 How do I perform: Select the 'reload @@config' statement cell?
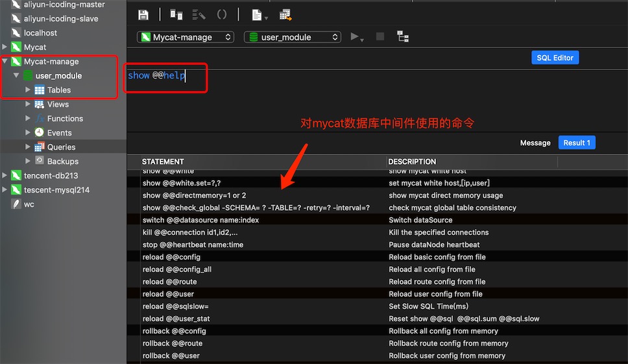click(171, 257)
